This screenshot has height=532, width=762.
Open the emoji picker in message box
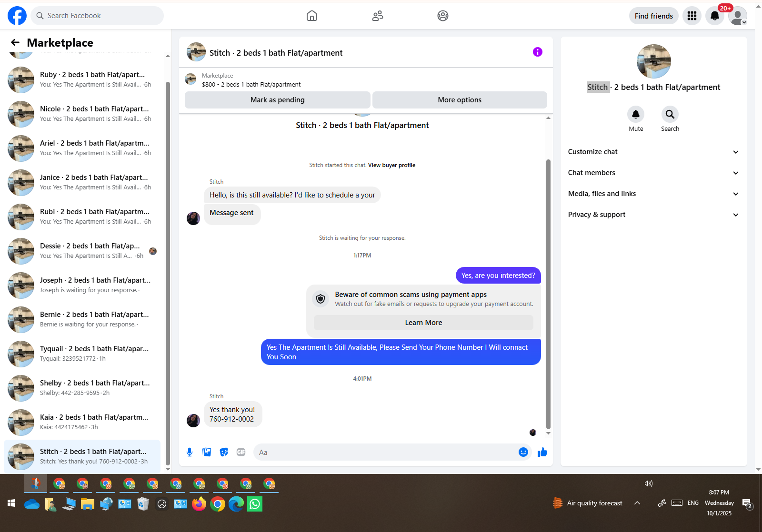(x=523, y=452)
